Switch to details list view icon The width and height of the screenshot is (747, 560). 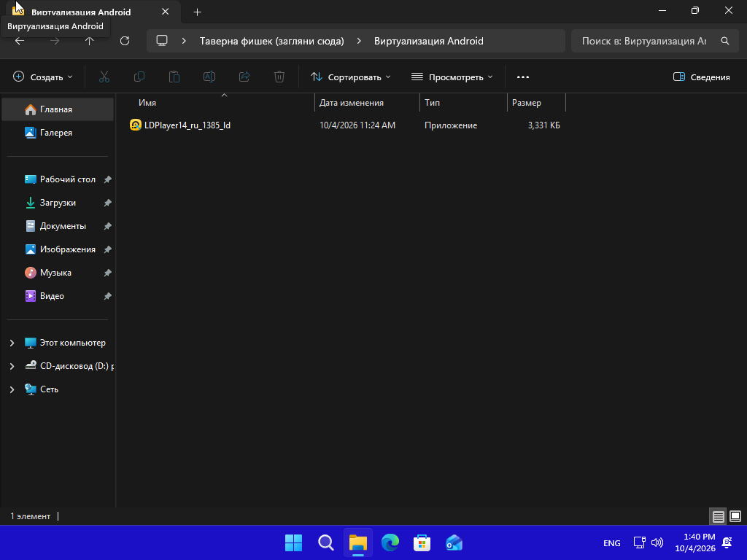pos(718,516)
